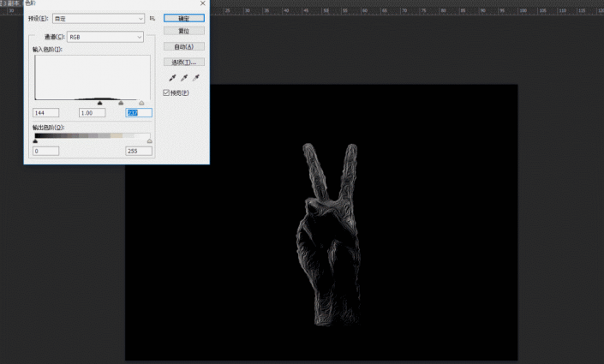
Task: Click the output level field showing 255
Action: (138, 151)
